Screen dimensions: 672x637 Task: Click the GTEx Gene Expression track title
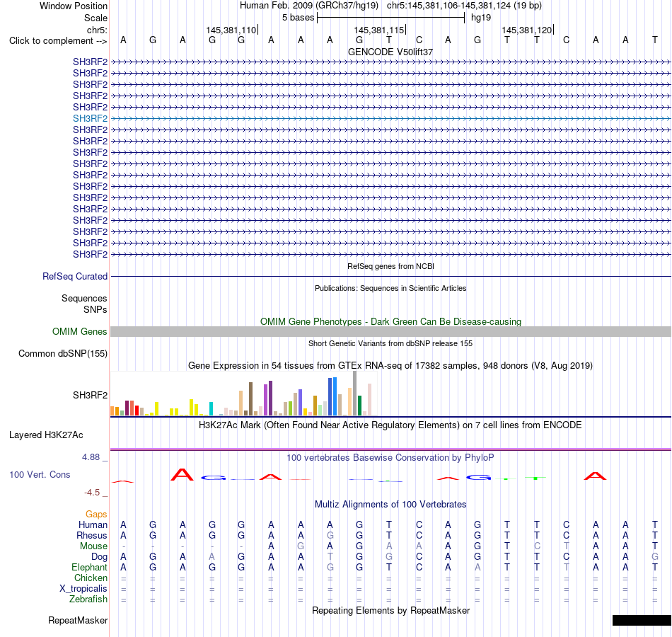[x=390, y=365]
